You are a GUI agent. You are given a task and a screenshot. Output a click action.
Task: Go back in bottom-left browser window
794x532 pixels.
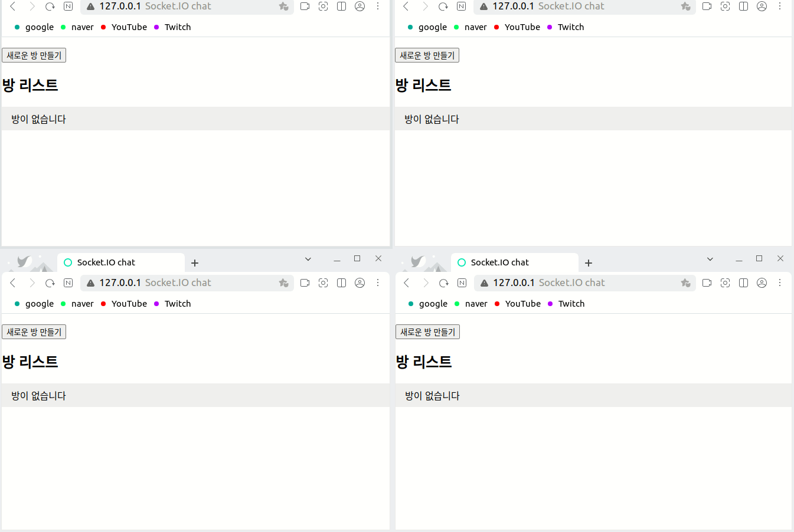click(13, 283)
